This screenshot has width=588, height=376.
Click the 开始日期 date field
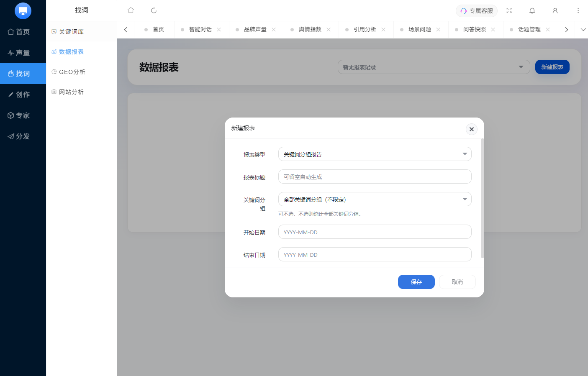(x=375, y=232)
